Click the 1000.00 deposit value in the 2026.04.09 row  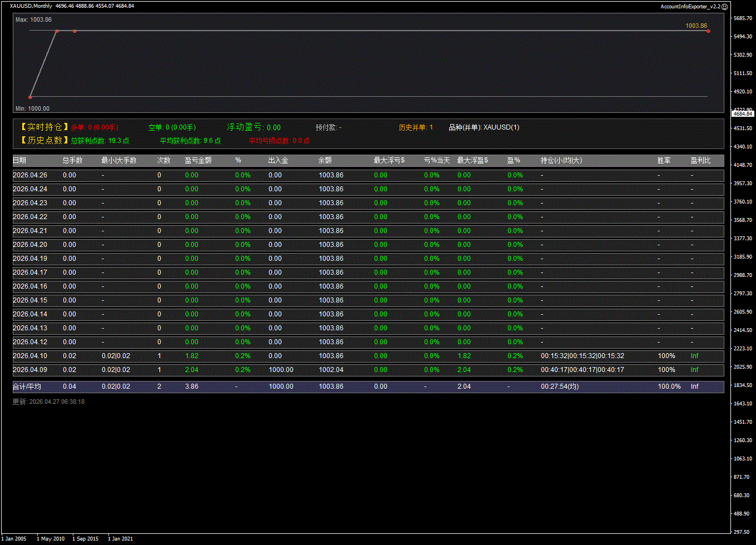click(x=281, y=370)
